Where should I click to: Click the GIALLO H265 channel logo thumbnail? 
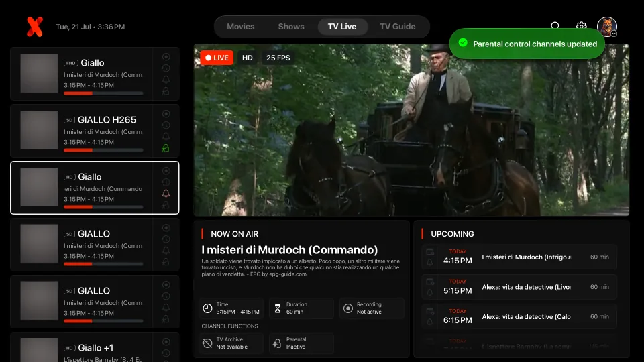pos(40,130)
